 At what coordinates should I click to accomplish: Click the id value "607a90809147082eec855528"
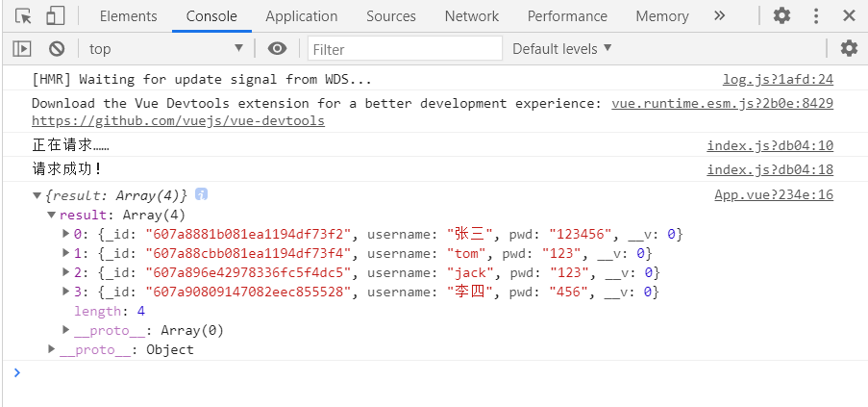(249, 293)
